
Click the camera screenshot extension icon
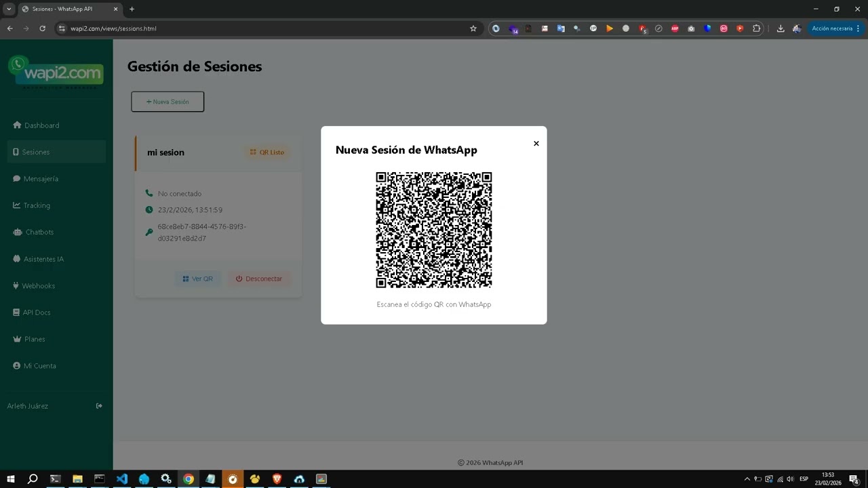tap(691, 28)
